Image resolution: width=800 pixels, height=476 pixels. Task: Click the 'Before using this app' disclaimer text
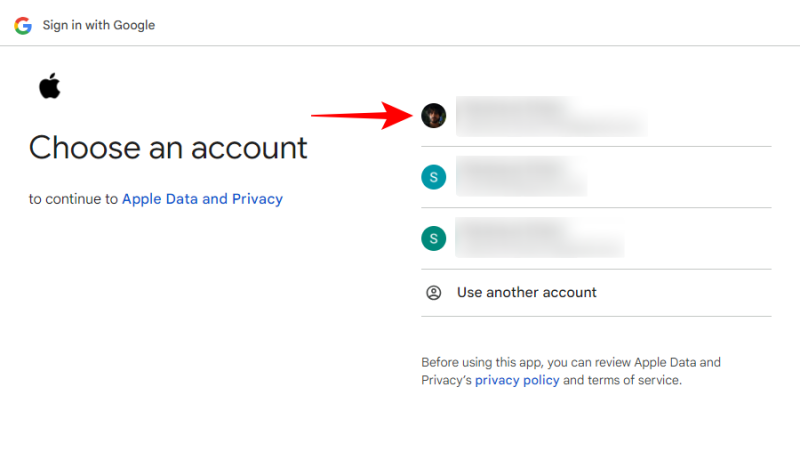[x=570, y=362]
